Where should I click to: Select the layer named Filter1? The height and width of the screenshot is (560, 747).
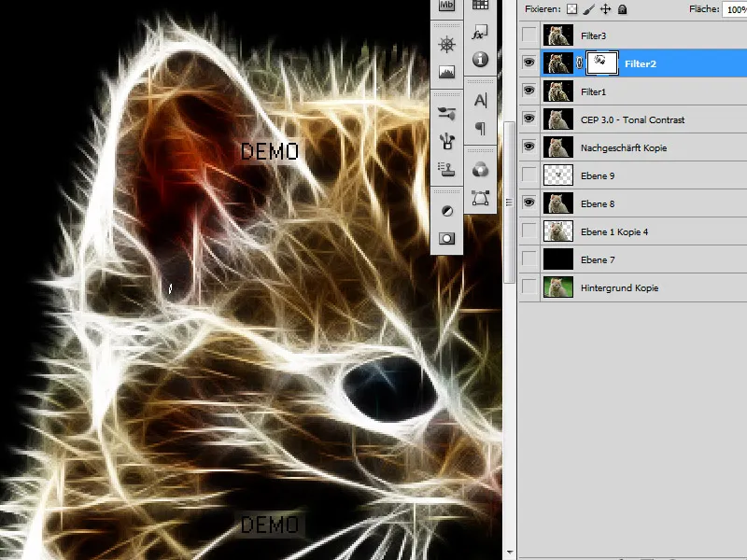click(593, 91)
